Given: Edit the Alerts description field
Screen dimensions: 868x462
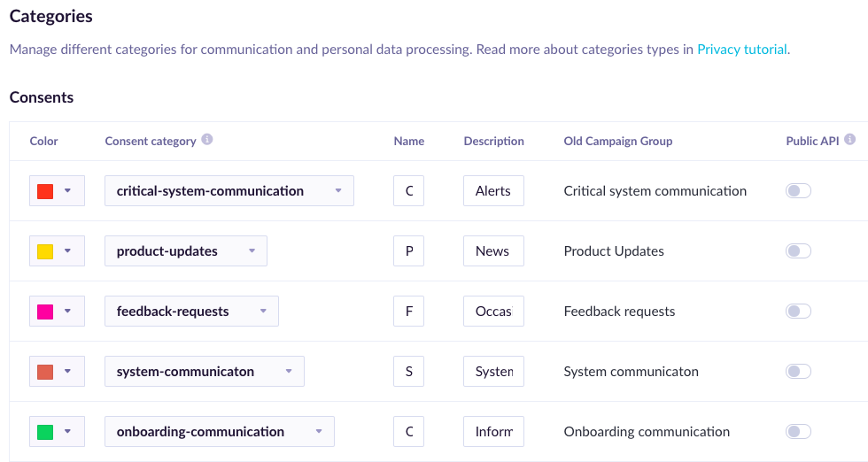Looking at the screenshot, I should point(493,191).
